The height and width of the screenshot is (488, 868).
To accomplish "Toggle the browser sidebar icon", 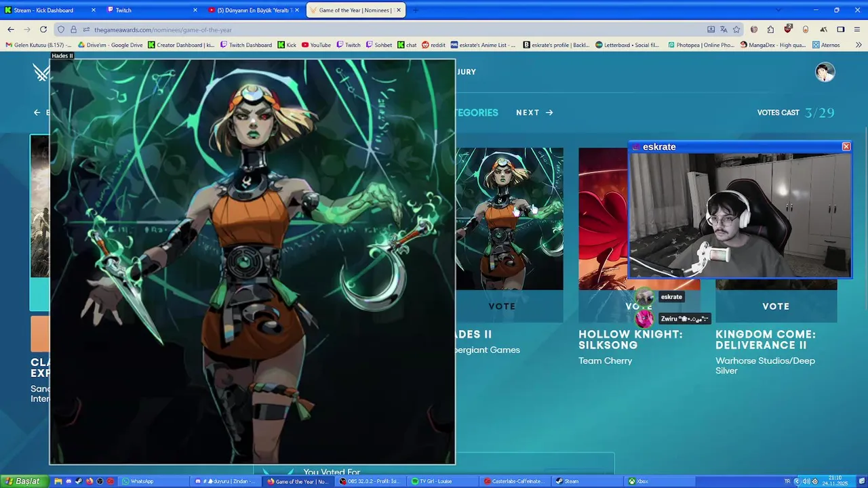I will pos(841,30).
